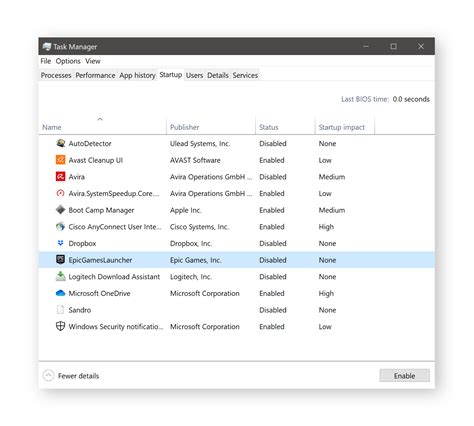Viewport: 474px width, 426px height.
Task: Click the Task Manager title bar icon
Action: click(47, 47)
